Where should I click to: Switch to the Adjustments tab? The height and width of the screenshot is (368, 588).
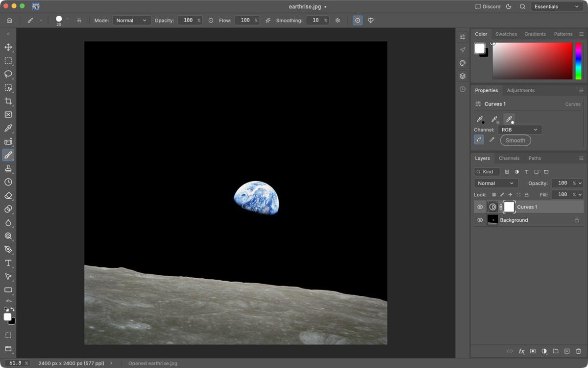tap(520, 90)
